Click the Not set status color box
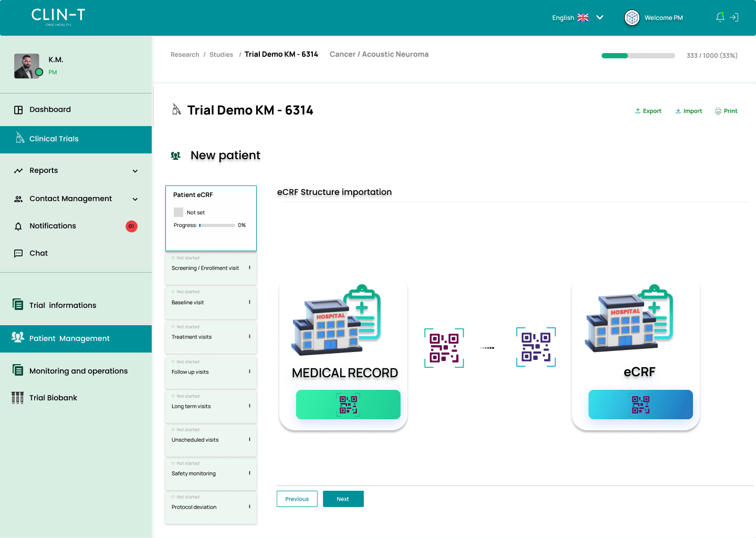Screen dimensions: 756x538 [178, 212]
